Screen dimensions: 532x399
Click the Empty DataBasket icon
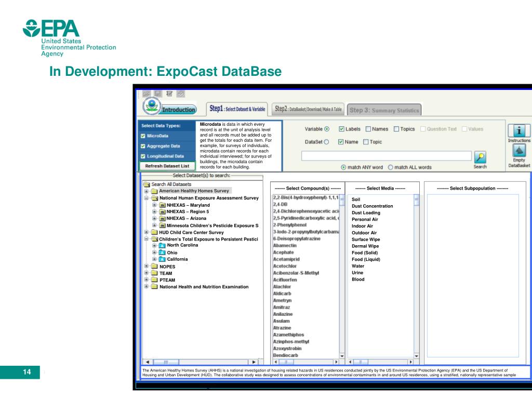[519, 150]
